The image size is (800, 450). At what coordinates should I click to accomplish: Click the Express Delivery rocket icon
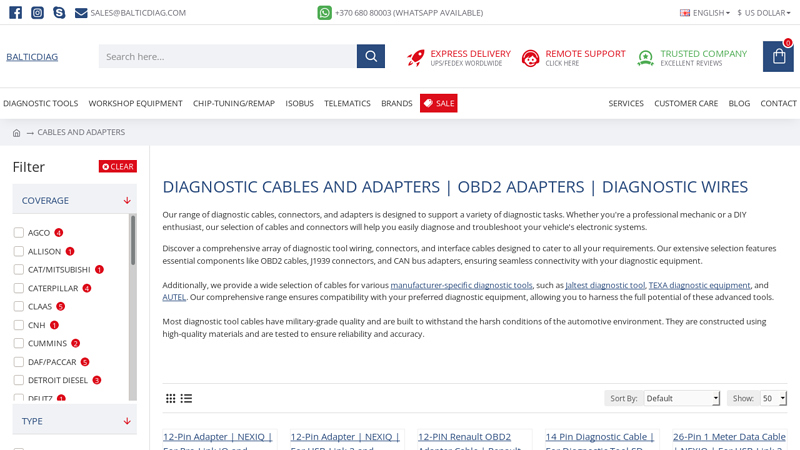pos(416,58)
